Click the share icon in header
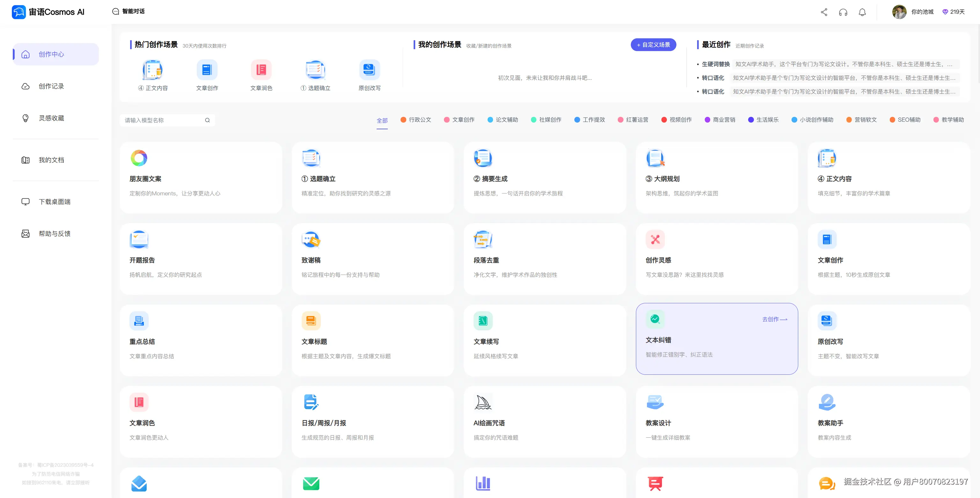The width and height of the screenshot is (980, 498). pyautogui.click(x=824, y=12)
